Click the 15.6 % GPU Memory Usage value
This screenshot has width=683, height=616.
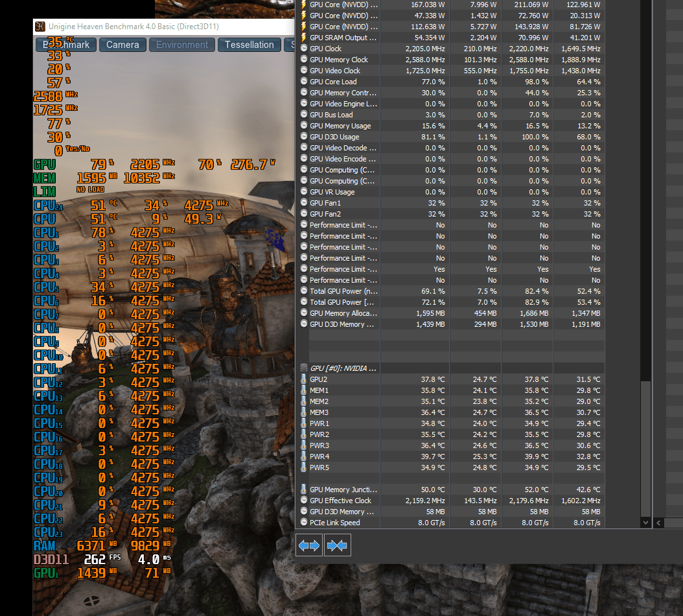[x=433, y=126]
